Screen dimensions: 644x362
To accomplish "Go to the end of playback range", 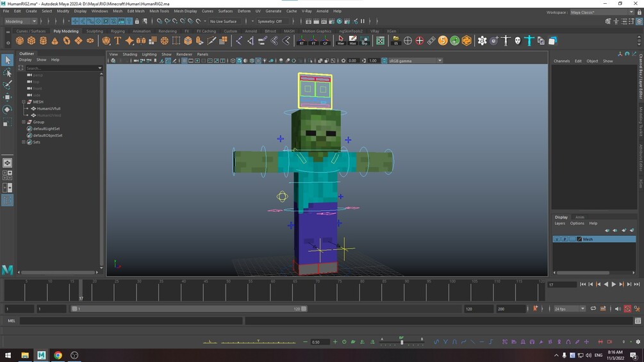I will click(636, 284).
